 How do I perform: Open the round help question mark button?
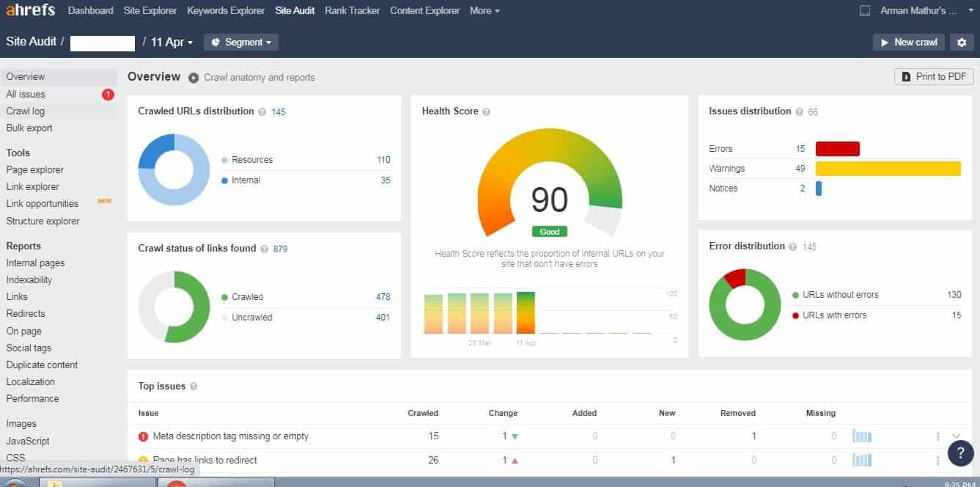click(x=961, y=453)
